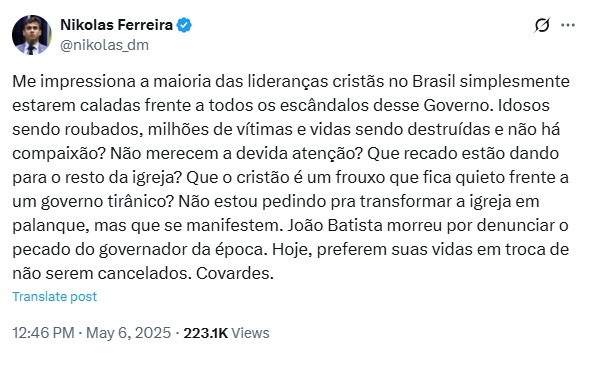
Task: Click the tweet line starting 'pecado do governador'
Action: (x=290, y=250)
